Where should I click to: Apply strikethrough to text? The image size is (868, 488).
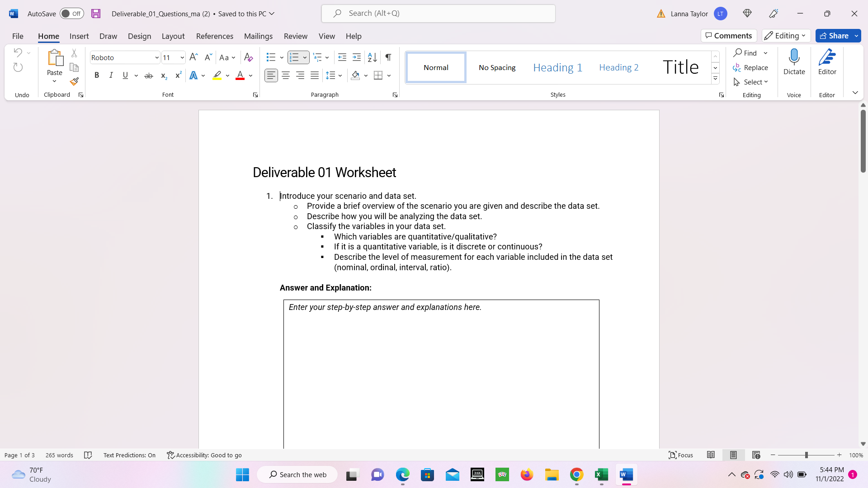149,75
